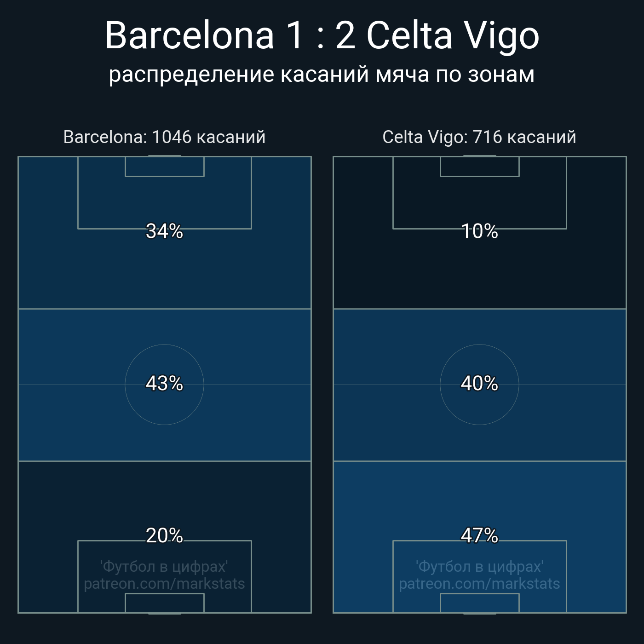Click the Russian subtitle about touch distribution
The width and height of the screenshot is (644, 644).
tap(322, 75)
